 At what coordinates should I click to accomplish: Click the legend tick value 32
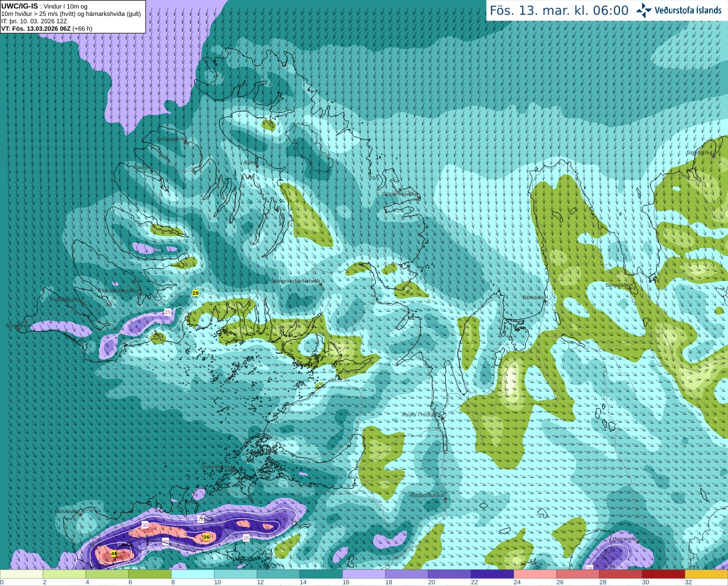point(688,582)
